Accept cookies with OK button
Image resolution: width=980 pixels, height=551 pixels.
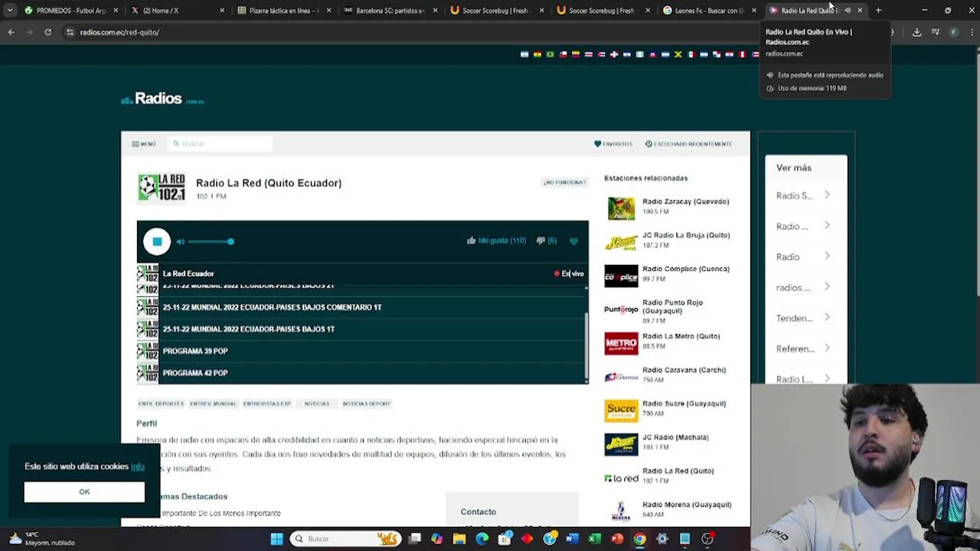tap(84, 492)
